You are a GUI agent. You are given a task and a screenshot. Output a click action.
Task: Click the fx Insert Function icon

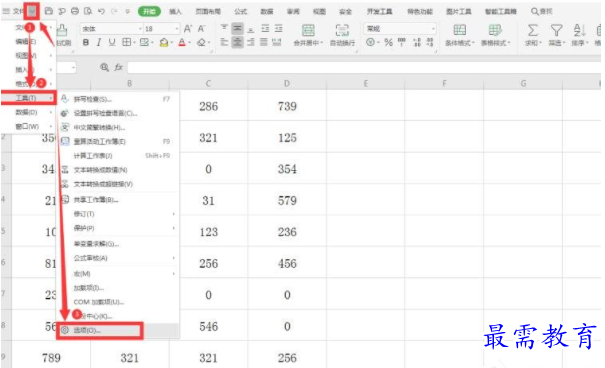(118, 67)
